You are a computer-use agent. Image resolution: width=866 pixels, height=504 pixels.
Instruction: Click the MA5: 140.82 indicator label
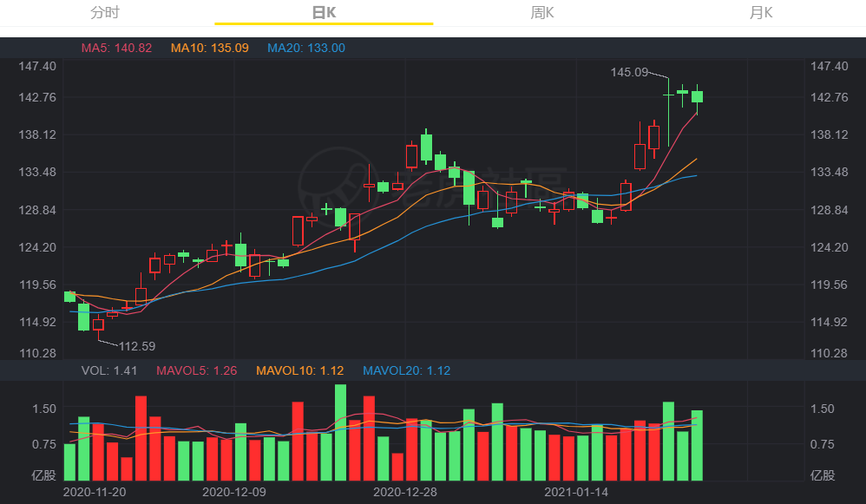point(116,48)
